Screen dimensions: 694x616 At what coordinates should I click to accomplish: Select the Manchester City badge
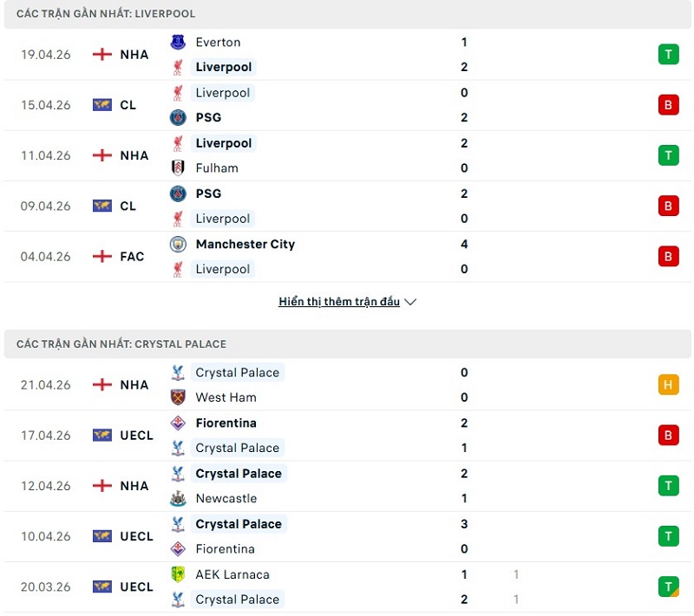click(177, 244)
